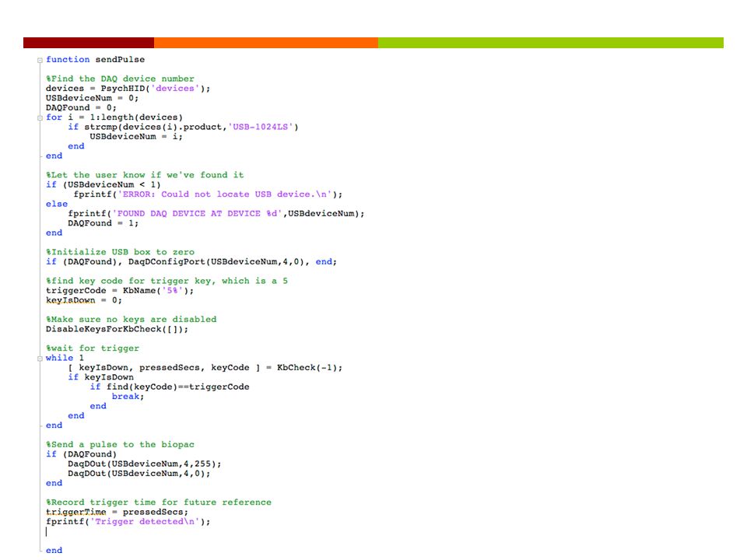
Task: Click the line 'if (DAQFound)' before DaqDOut
Action: 81,454
